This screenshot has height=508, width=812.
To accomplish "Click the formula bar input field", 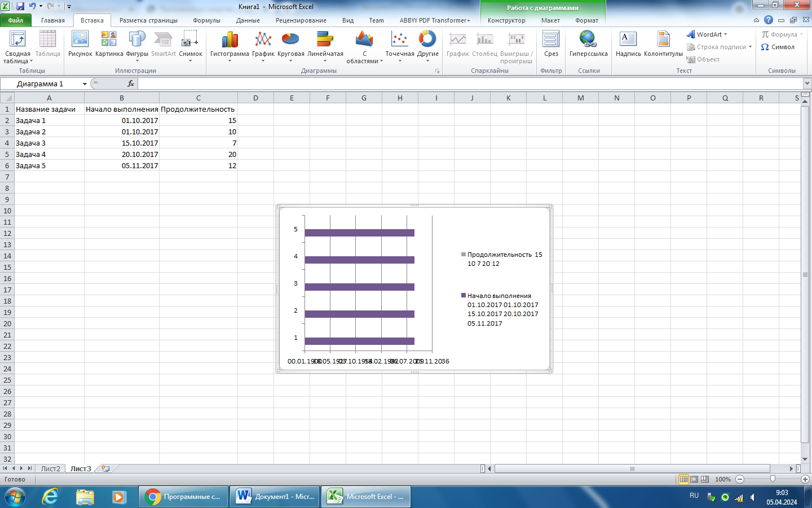I will (469, 84).
